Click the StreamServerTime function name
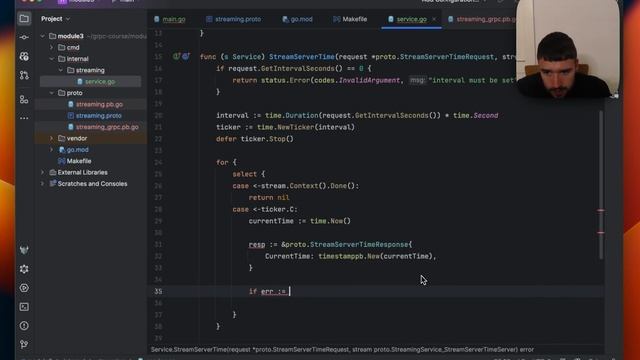Screen dimensions: 640x360 click(302, 57)
